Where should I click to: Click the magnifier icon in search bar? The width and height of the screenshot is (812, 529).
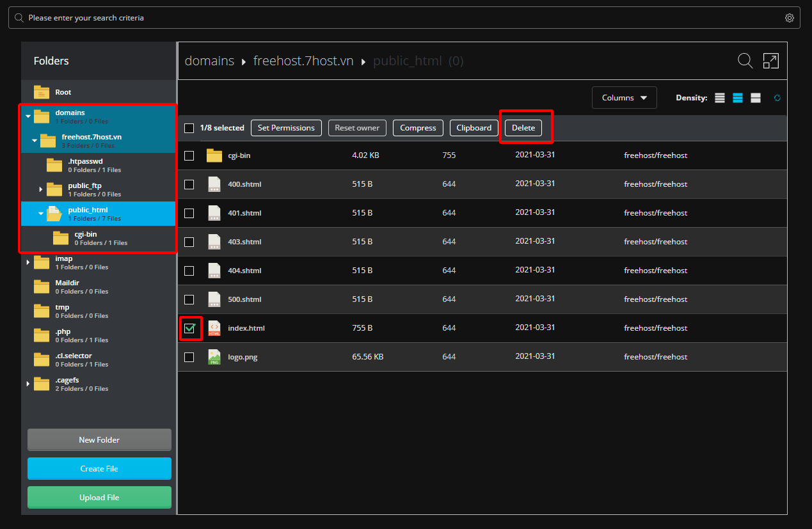tap(19, 18)
